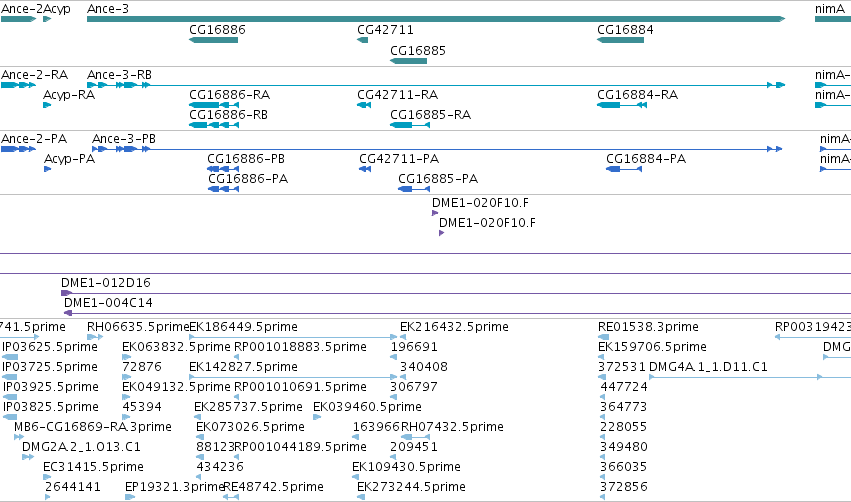This screenshot has width=851, height=502.
Task: Select the EK186449.5prime EST
Action: click(x=293, y=338)
